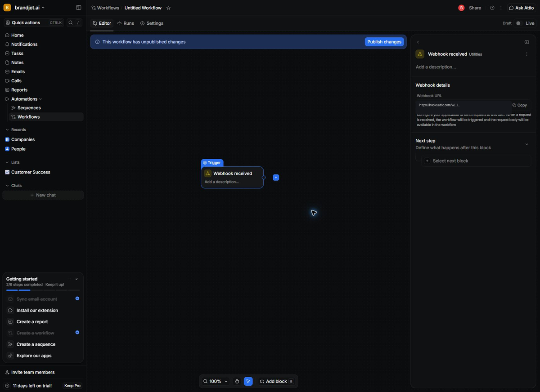Switch to the Runs tab
Screen dimensions: 540x392
tap(126, 23)
